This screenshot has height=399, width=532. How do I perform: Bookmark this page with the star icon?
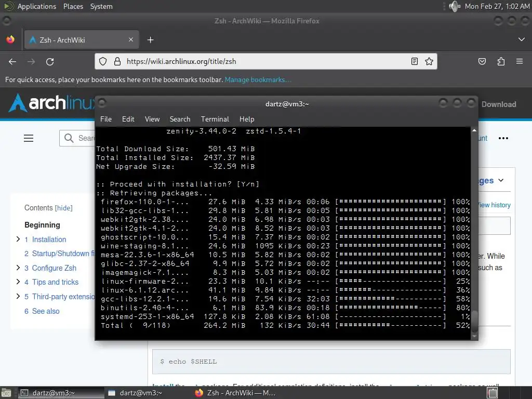(429, 61)
